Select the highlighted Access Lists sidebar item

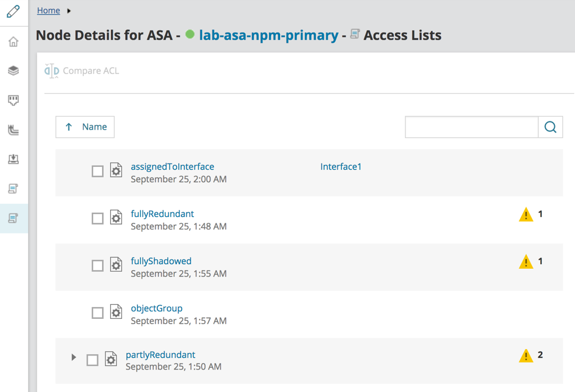pos(14,218)
